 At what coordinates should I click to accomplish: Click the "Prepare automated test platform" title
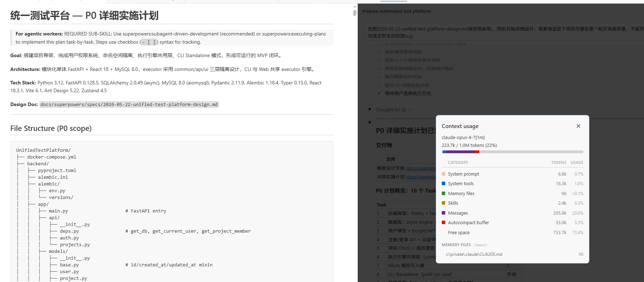tap(396, 11)
